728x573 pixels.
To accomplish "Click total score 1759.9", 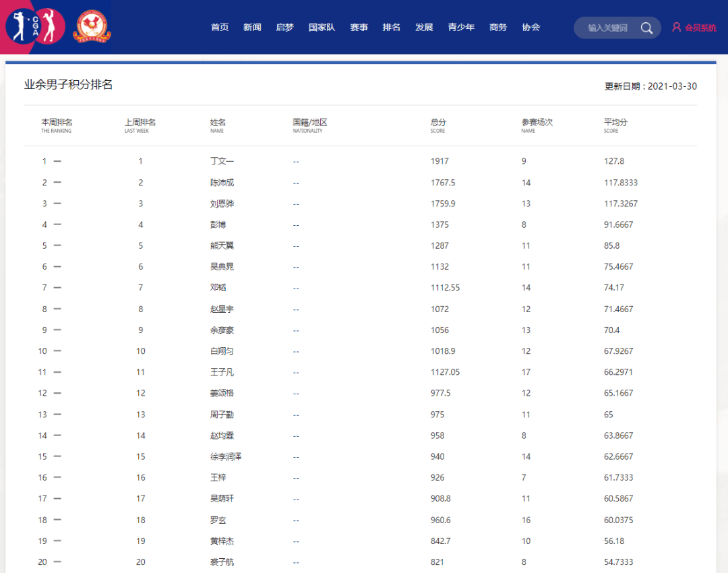I will [443, 204].
